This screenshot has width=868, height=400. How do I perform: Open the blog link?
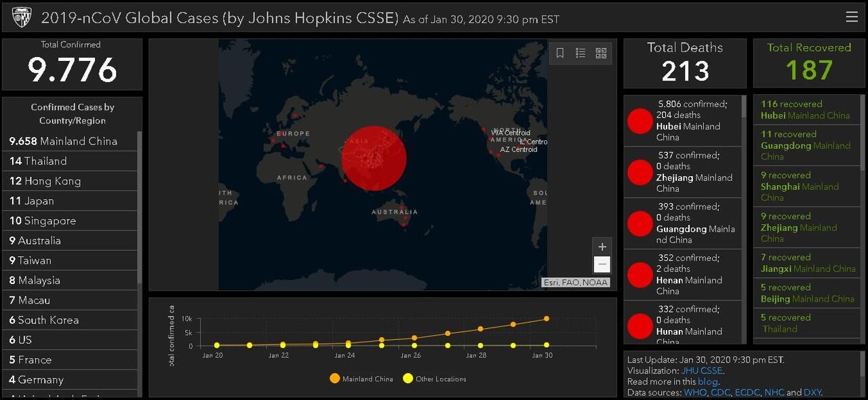click(x=707, y=382)
